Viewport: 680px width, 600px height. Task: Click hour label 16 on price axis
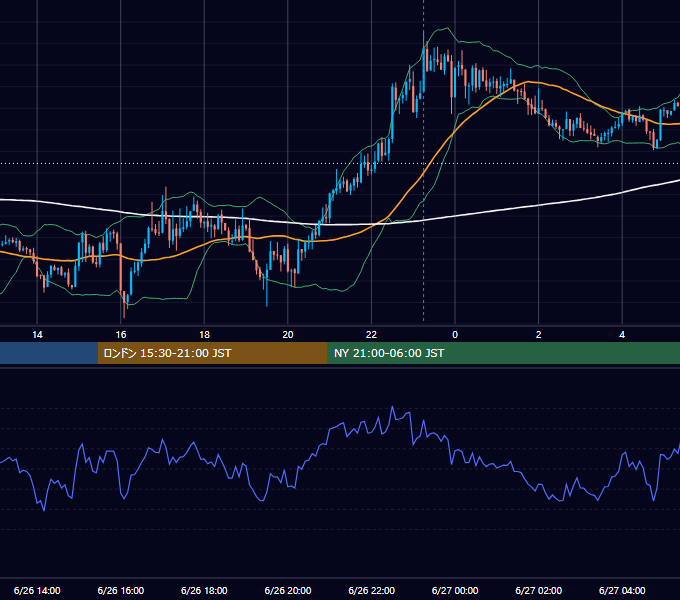click(121, 335)
